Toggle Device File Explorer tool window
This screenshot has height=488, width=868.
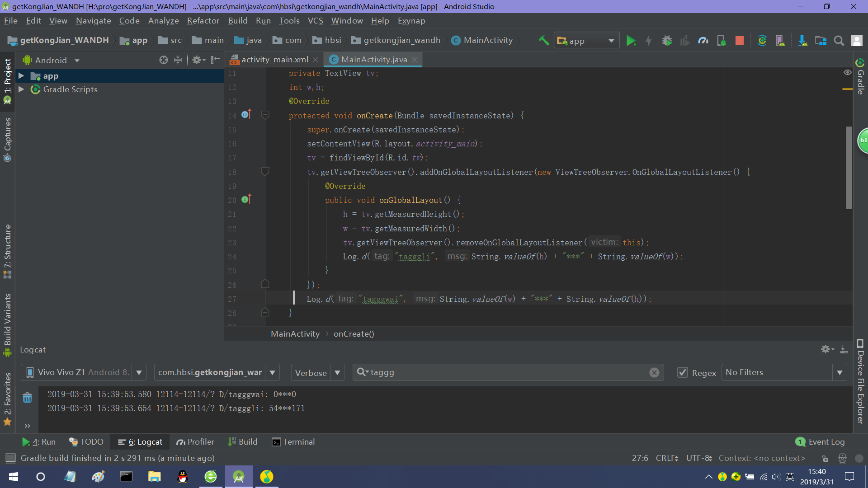click(x=860, y=381)
